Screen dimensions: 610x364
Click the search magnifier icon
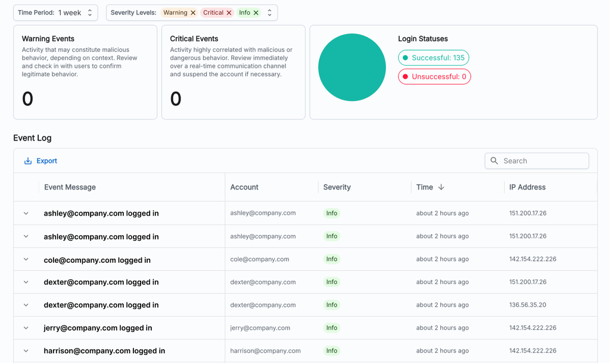[x=494, y=161]
